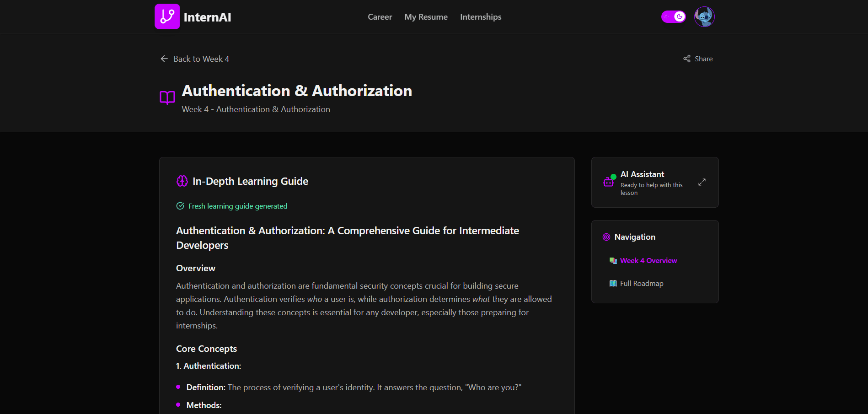Screen dimensions: 868x414
Task: Go to the Career menu item
Action: tap(380, 17)
